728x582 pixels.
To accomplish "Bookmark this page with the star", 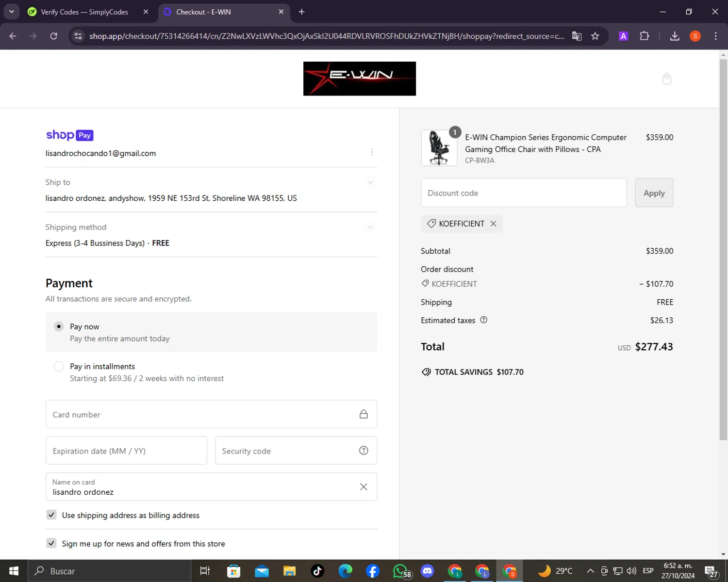I will click(595, 36).
